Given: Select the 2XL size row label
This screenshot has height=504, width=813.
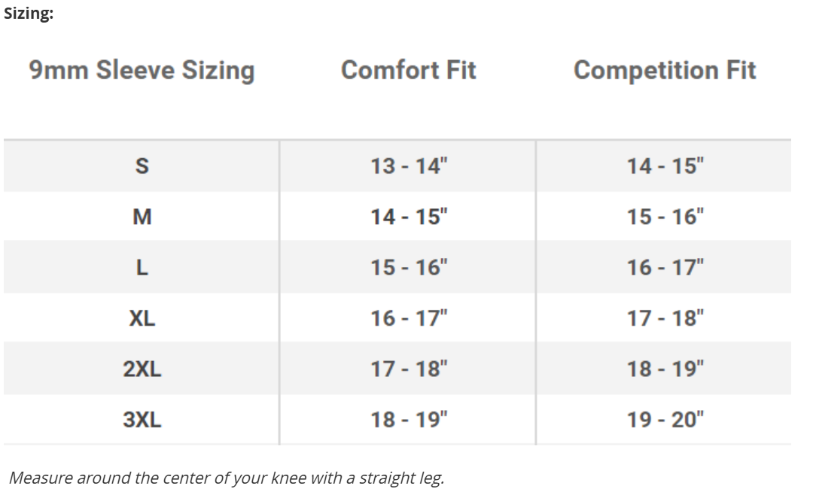Looking at the screenshot, I should click(x=142, y=369).
